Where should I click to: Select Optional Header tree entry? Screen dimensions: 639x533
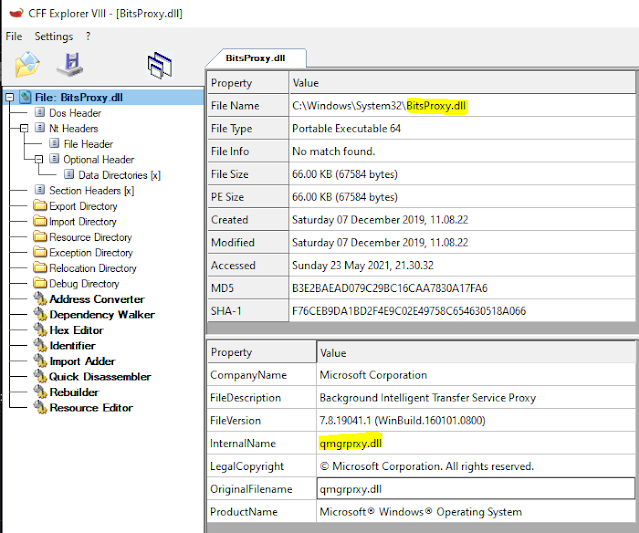pos(99,159)
